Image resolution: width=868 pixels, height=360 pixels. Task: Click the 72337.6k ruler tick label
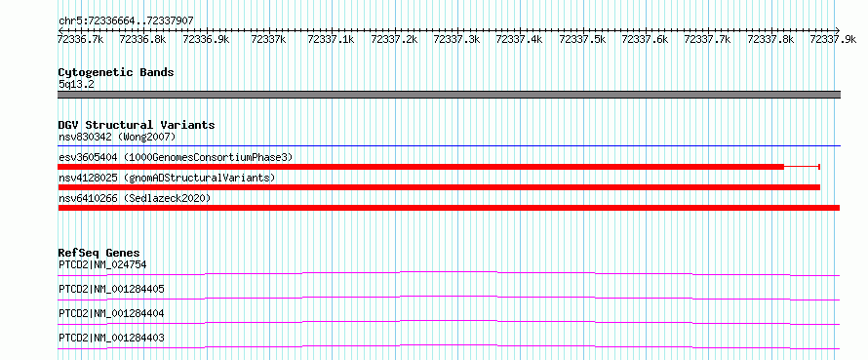(x=645, y=39)
